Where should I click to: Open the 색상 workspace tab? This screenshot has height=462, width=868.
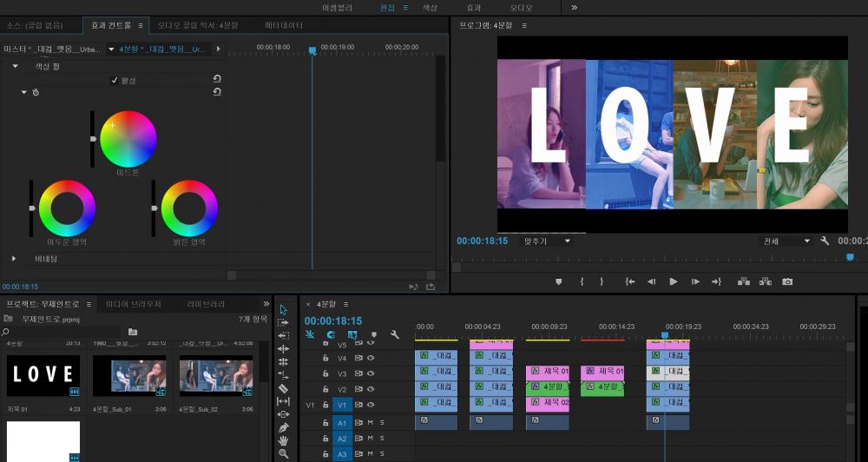point(430,7)
